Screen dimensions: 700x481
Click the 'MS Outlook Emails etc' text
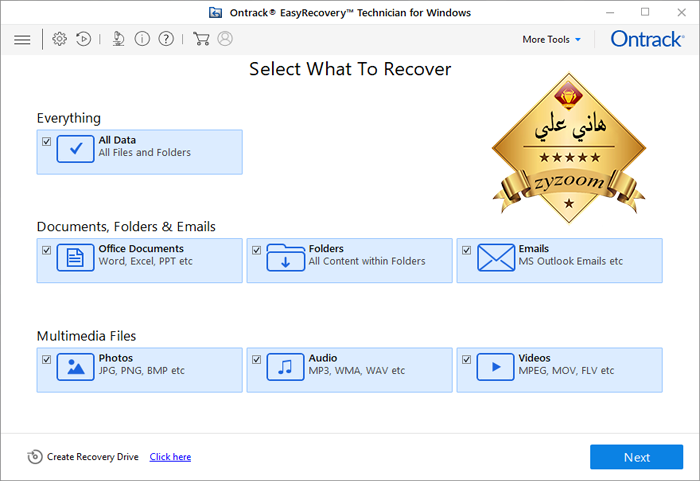[x=571, y=261]
